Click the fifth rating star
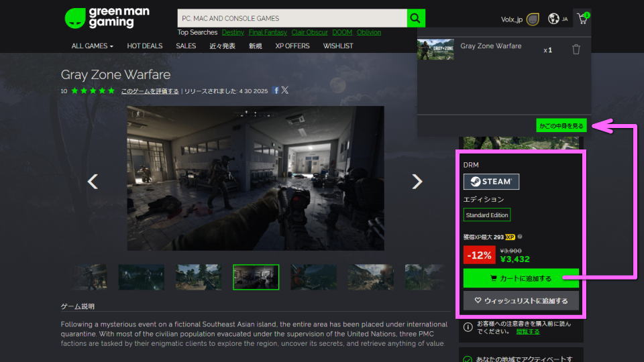Viewport: 644px width, 362px height. point(111,90)
